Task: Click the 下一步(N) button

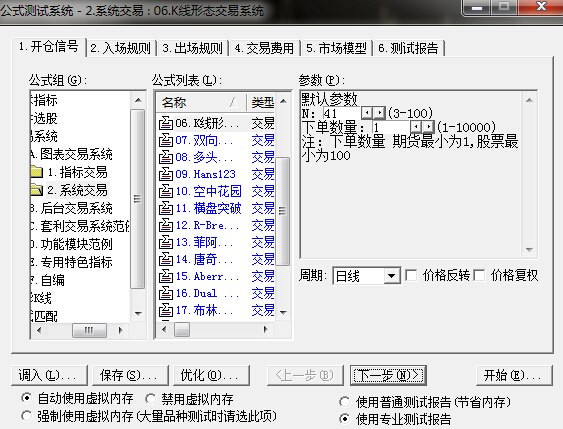Action: coord(388,376)
